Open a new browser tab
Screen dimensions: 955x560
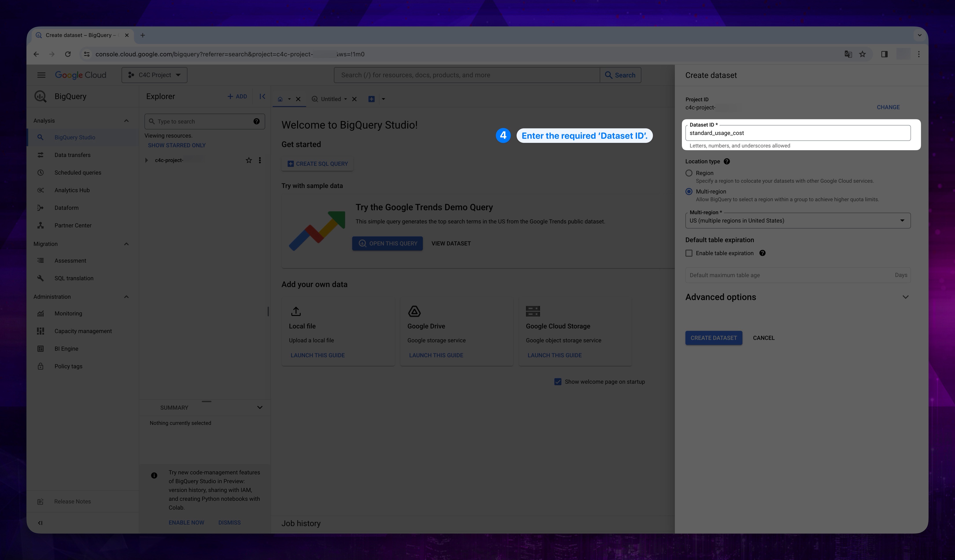[x=143, y=35]
